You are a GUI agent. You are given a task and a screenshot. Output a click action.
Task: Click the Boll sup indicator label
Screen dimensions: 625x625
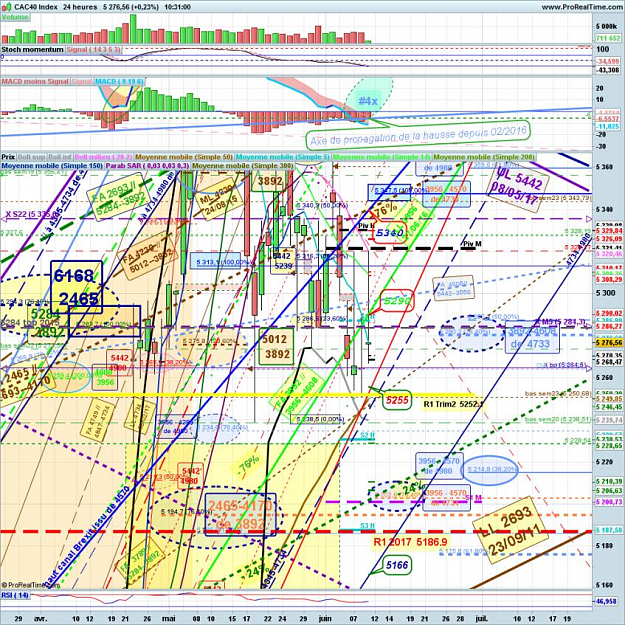point(31,157)
